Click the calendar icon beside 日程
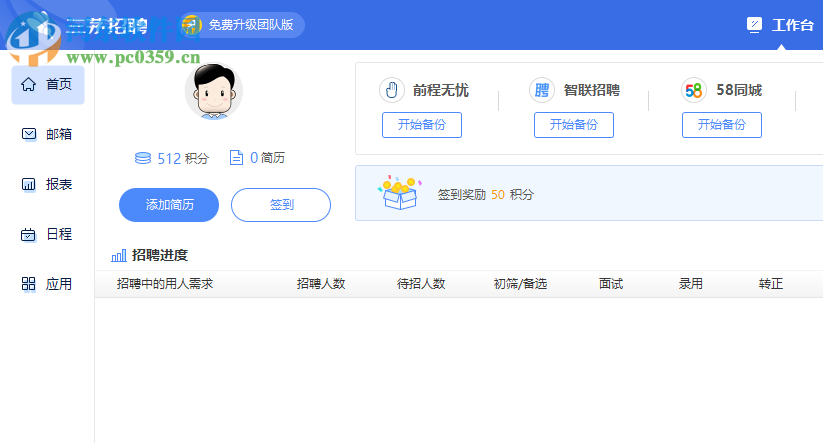Image resolution: width=823 pixels, height=443 pixels. pos(28,235)
